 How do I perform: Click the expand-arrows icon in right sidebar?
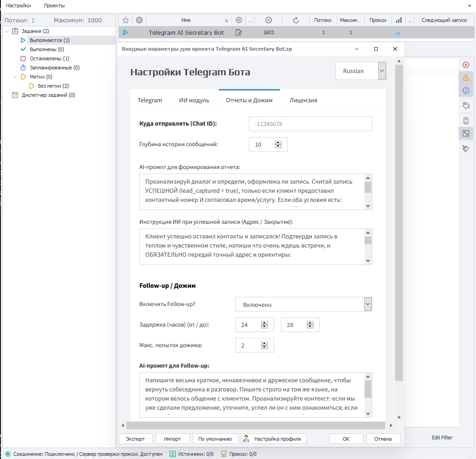click(x=466, y=133)
